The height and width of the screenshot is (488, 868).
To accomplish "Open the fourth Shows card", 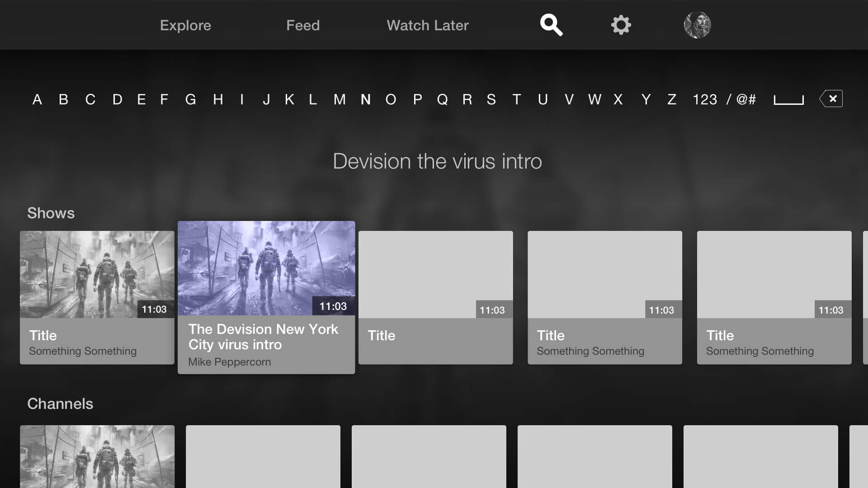I will point(605,297).
